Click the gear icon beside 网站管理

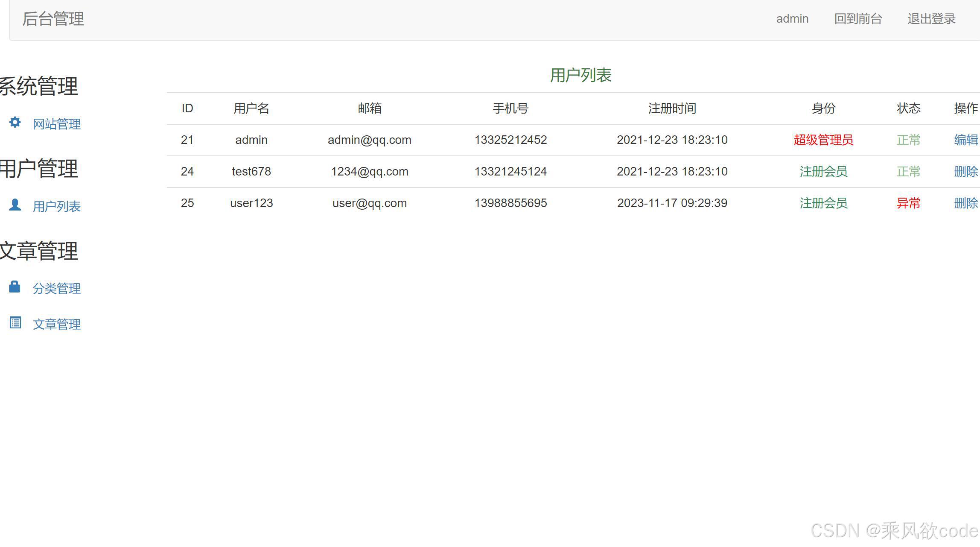15,123
